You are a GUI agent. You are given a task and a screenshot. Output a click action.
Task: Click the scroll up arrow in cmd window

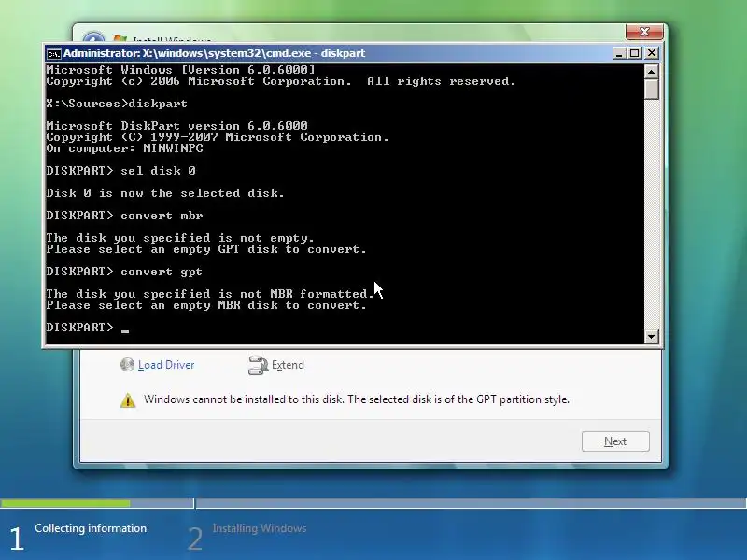[x=651, y=72]
